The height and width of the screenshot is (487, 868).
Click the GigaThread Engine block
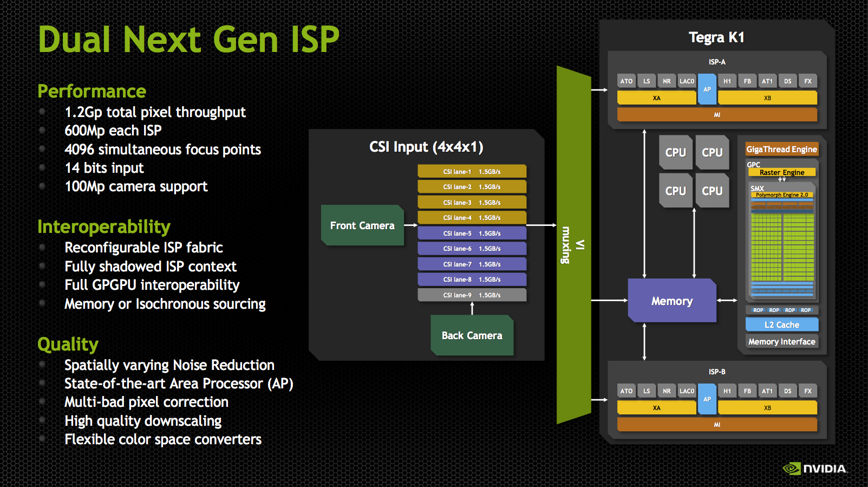click(781, 150)
